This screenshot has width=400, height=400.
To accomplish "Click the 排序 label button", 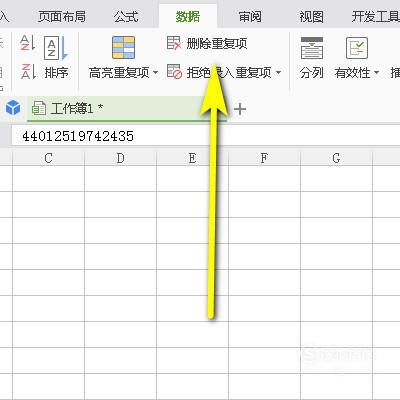I will coord(56,72).
